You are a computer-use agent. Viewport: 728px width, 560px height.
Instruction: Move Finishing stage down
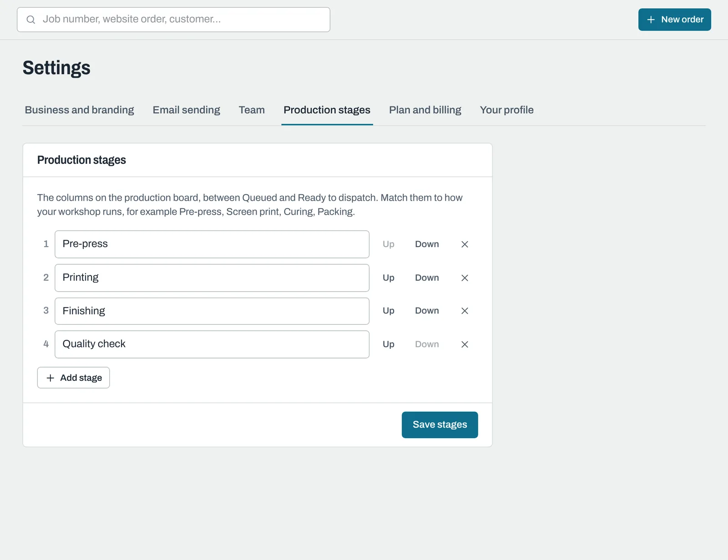click(x=427, y=311)
